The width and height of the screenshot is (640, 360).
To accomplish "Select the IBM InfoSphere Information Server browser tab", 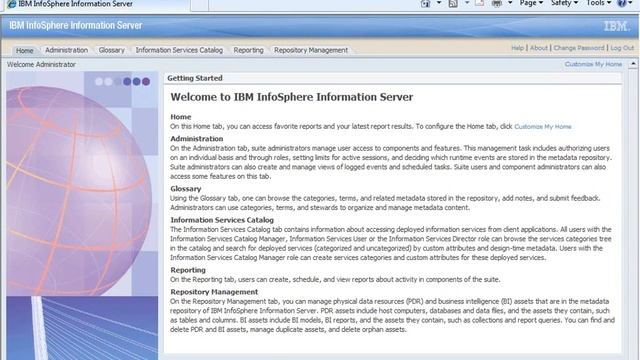I will click(96, 4).
